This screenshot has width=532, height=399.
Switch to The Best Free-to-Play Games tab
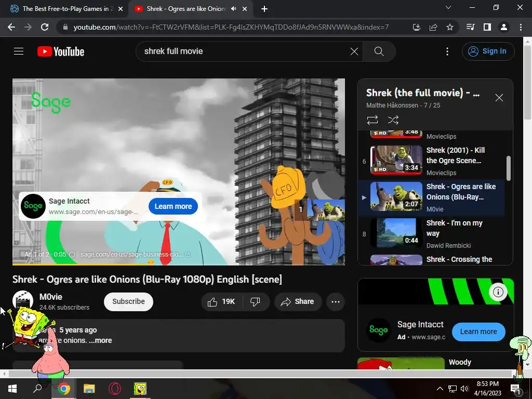pos(66,9)
